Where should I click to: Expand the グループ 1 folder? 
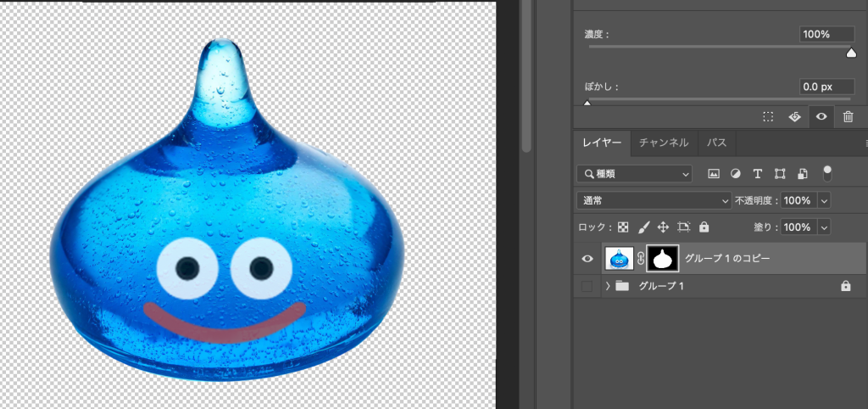[607, 287]
